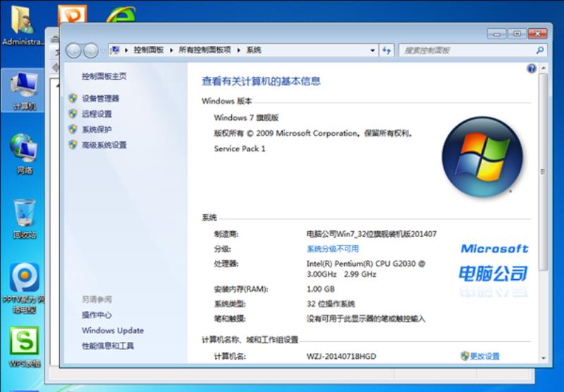Select the '32 位操作系统' system type text
Screen dimensions: 564x392
(x=331, y=304)
